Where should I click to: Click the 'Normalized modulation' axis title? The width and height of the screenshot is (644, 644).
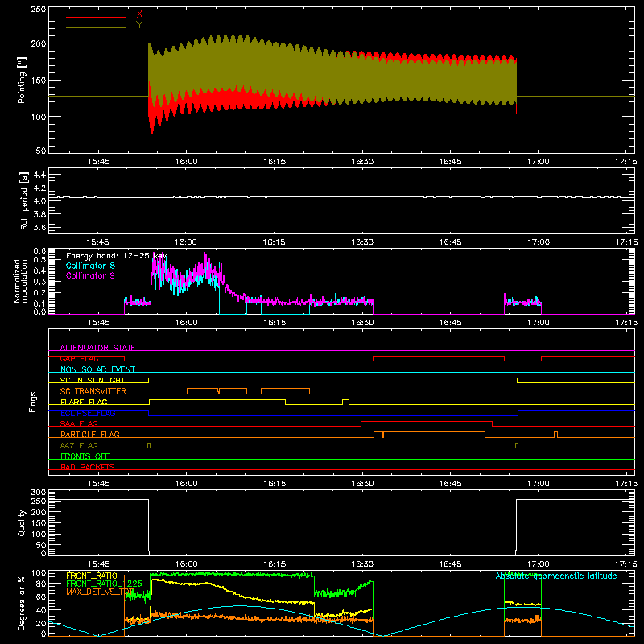coord(20,281)
